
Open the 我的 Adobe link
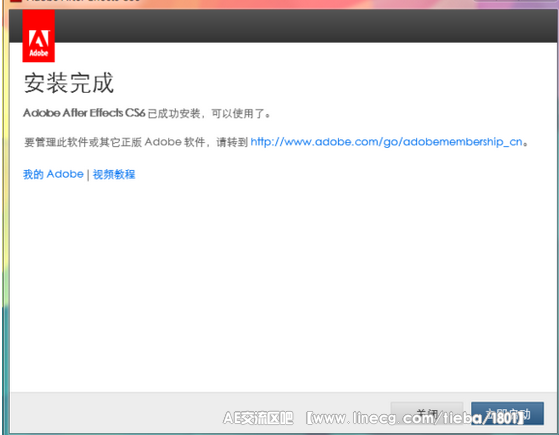tap(53, 174)
